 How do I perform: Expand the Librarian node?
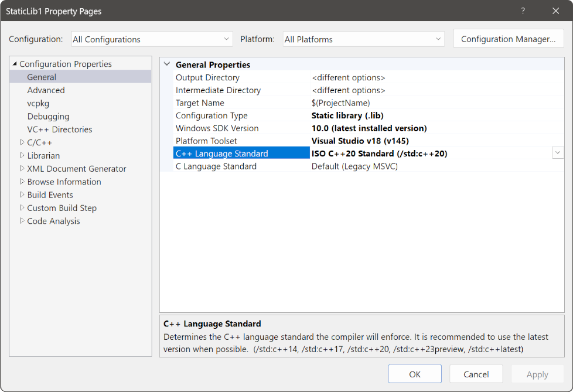(x=21, y=155)
